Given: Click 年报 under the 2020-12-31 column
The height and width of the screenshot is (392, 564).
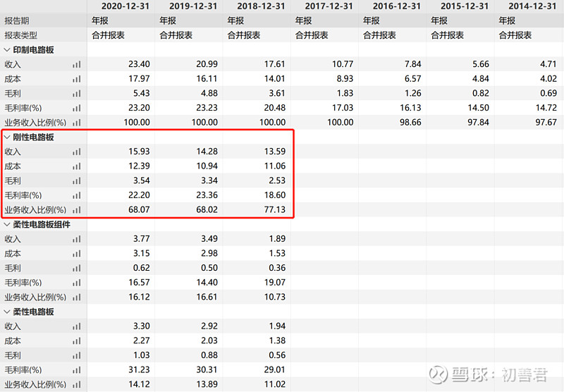Looking at the screenshot, I should pos(100,21).
